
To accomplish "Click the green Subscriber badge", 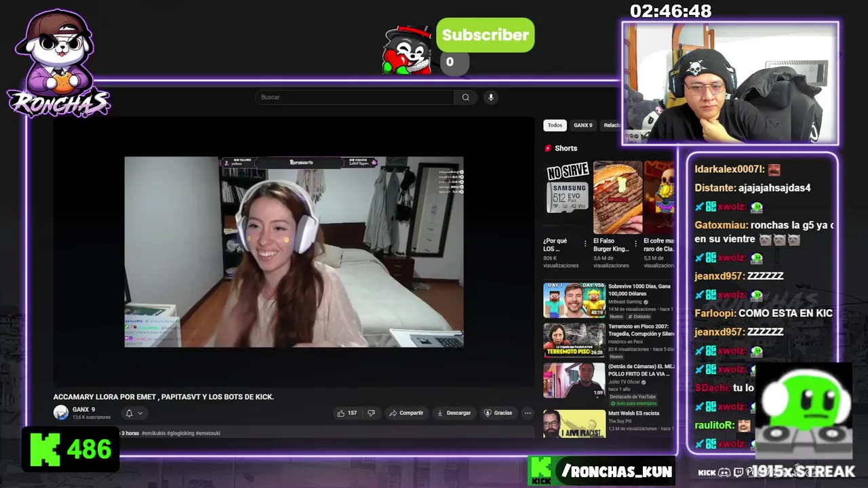I will [x=485, y=35].
